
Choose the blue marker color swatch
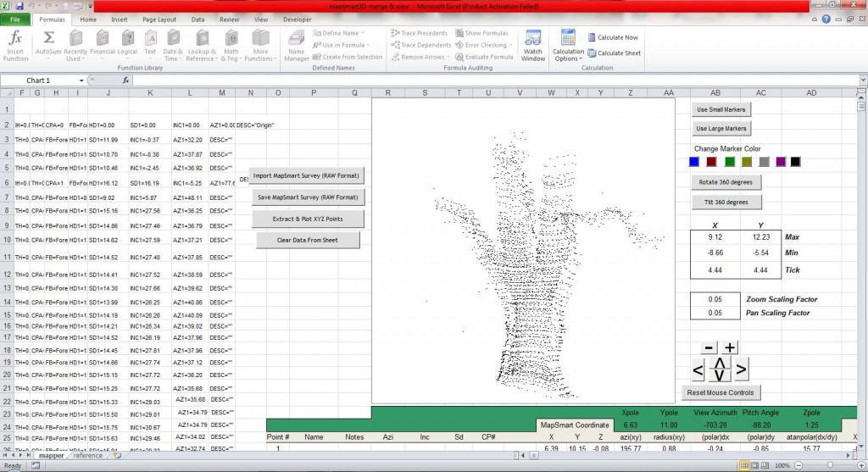[x=694, y=162]
